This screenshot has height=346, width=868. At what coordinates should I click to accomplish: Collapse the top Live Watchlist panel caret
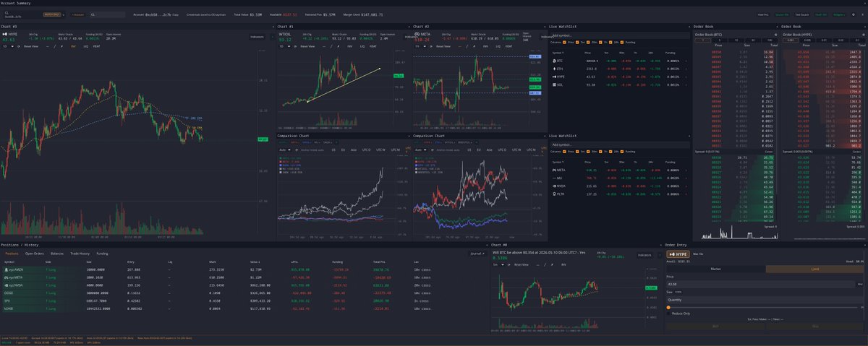click(689, 26)
